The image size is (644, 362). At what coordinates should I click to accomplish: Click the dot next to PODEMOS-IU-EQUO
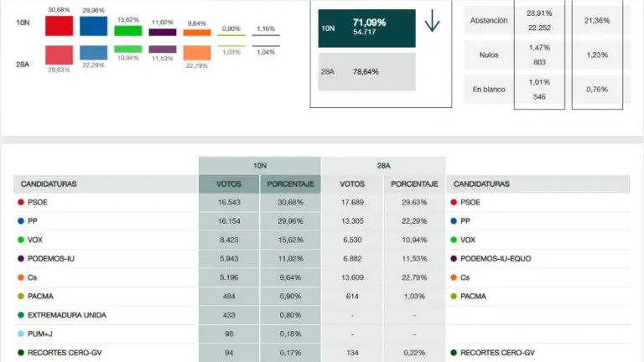(454, 259)
